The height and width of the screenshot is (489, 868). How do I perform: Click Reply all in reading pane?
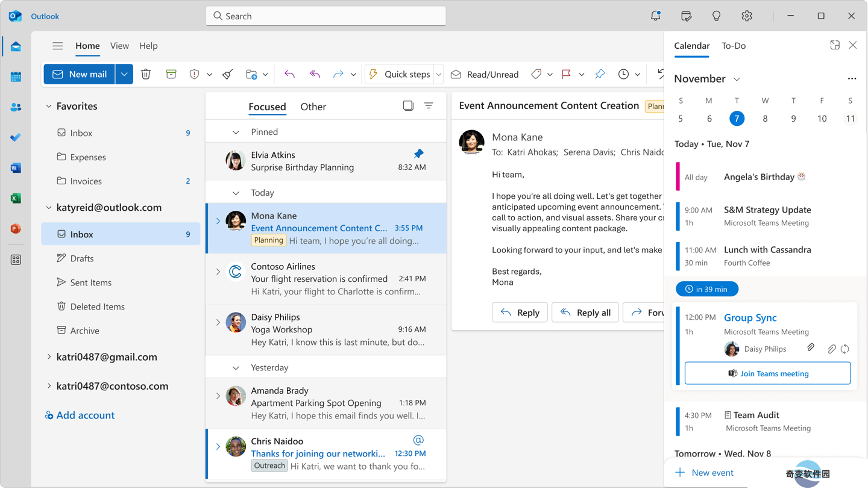click(585, 313)
